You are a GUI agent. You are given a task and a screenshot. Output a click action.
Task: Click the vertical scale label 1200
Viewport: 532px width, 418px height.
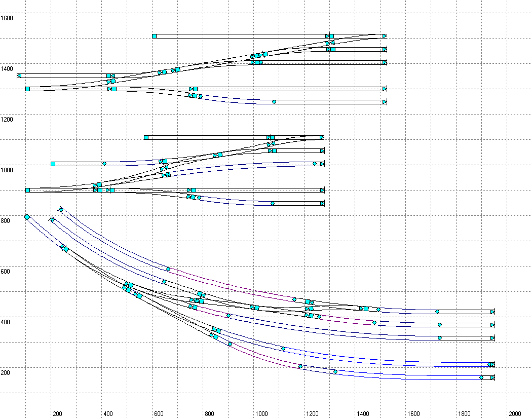click(7, 120)
